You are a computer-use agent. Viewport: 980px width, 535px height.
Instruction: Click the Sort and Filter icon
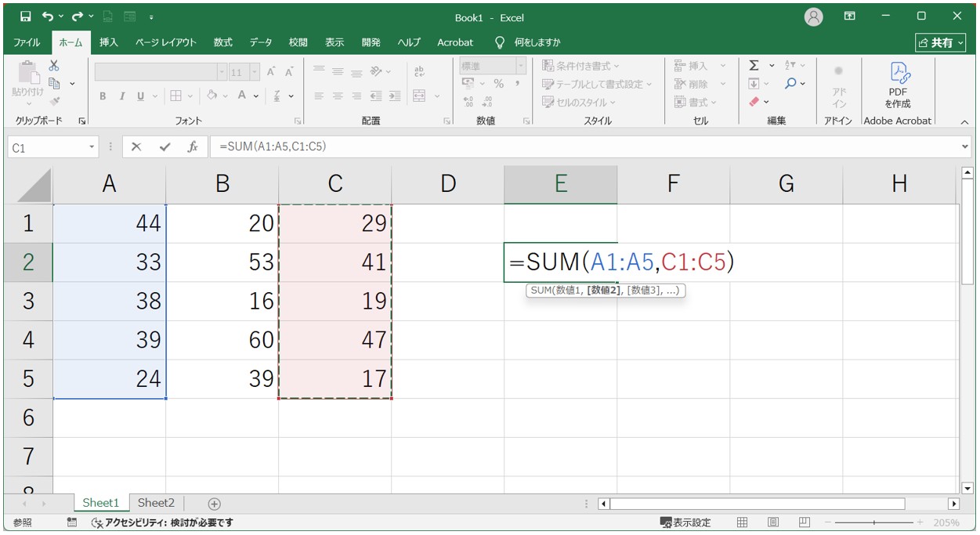pos(790,65)
